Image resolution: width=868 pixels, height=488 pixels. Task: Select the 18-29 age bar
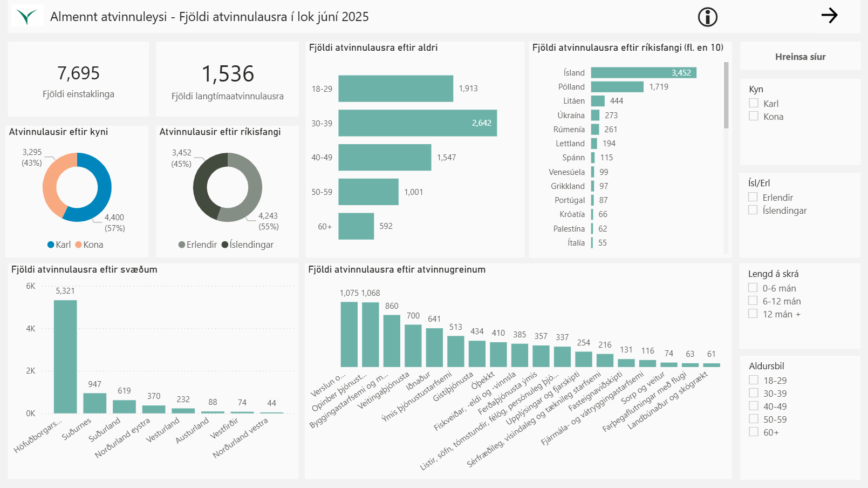396,89
